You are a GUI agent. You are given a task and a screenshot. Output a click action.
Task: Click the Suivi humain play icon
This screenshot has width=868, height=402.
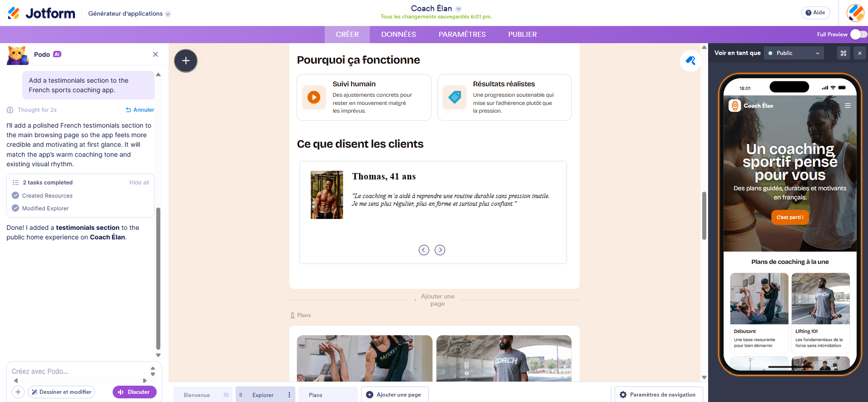pos(314,97)
